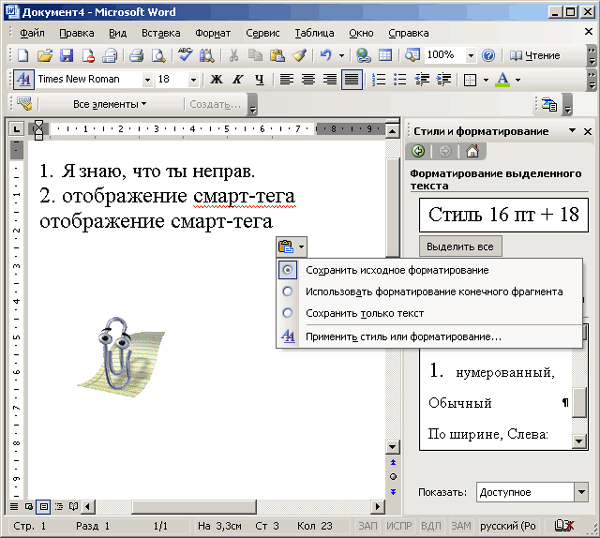Open the font color dropdown arrow
The image size is (600, 538).
518,80
